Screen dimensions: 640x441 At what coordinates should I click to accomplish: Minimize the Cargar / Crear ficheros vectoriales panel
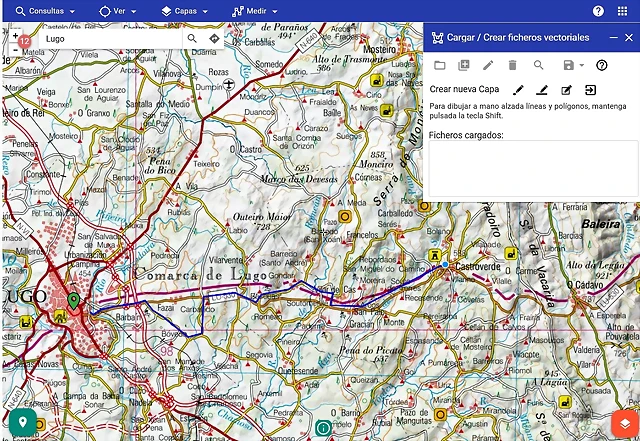coord(613,38)
